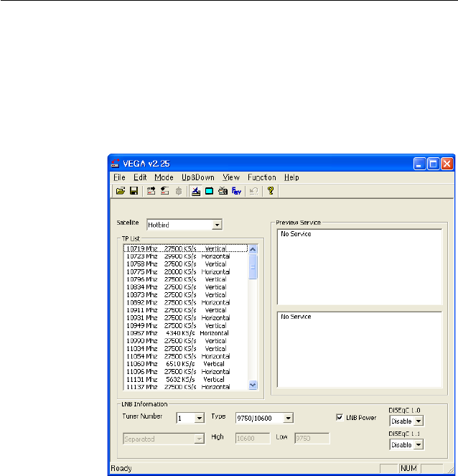Open the File menu

(x=119, y=177)
